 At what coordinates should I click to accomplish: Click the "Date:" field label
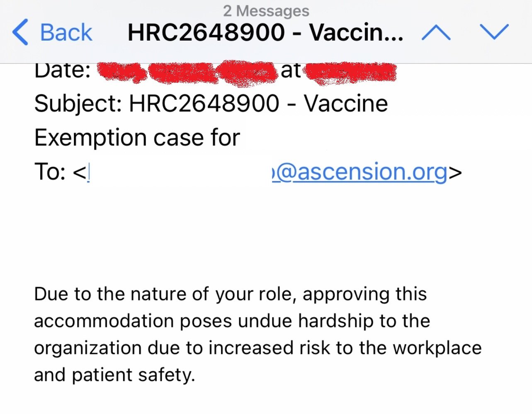62,70
